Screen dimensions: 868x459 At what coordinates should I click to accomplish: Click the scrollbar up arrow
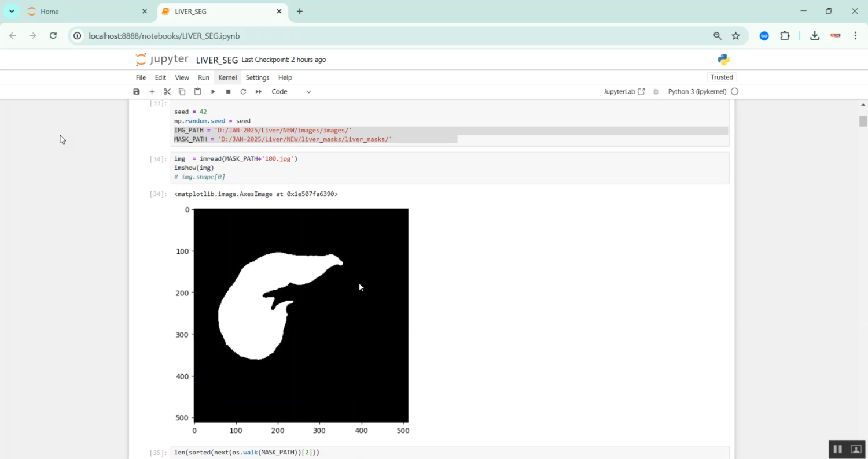(863, 105)
